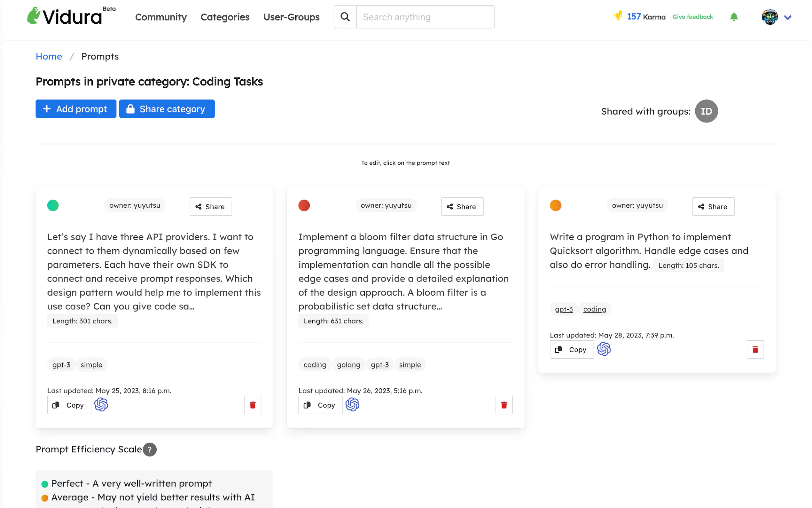Click trash icon on API providers prompt
Screen dimensions: 812x508
[x=253, y=405]
